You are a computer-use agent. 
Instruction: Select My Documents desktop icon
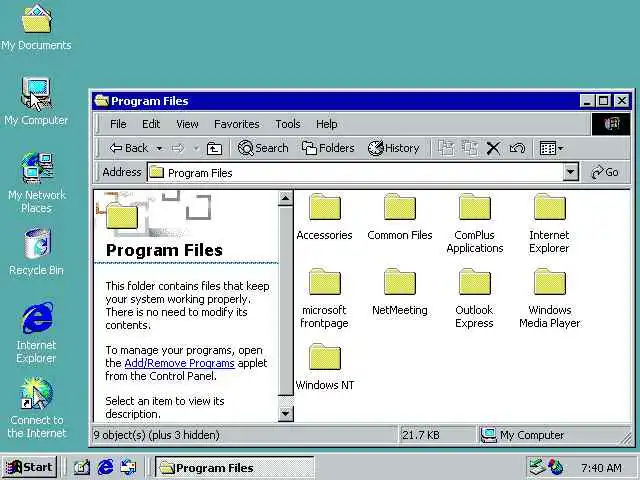point(36,28)
